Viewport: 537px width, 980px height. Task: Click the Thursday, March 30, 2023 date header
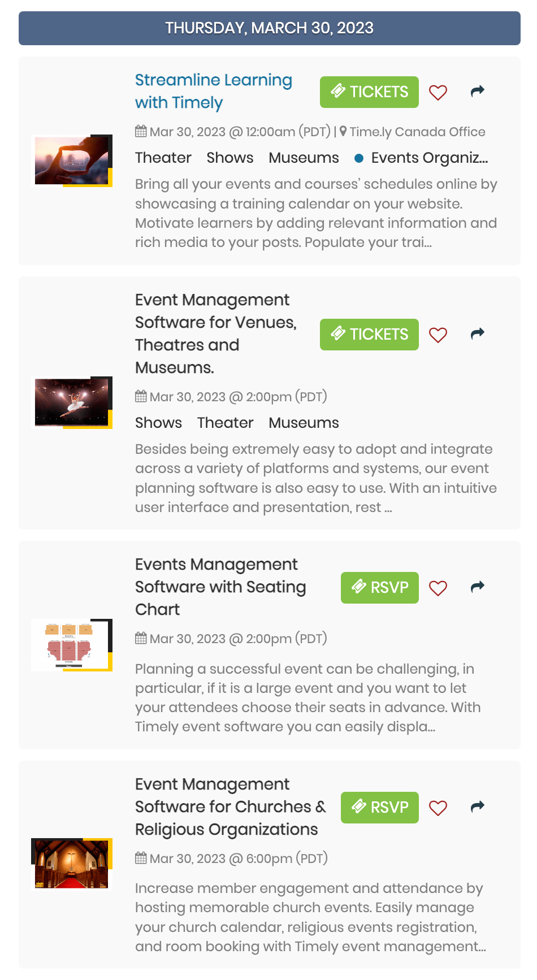(x=270, y=28)
